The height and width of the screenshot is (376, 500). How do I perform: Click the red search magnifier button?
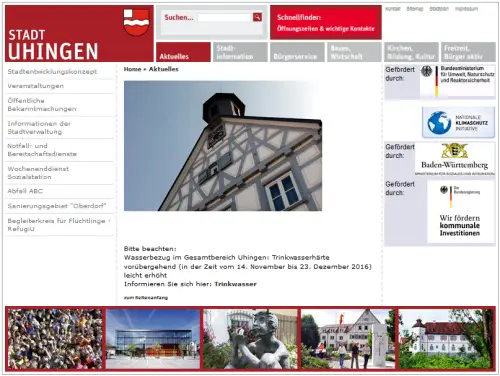pyautogui.click(x=257, y=17)
